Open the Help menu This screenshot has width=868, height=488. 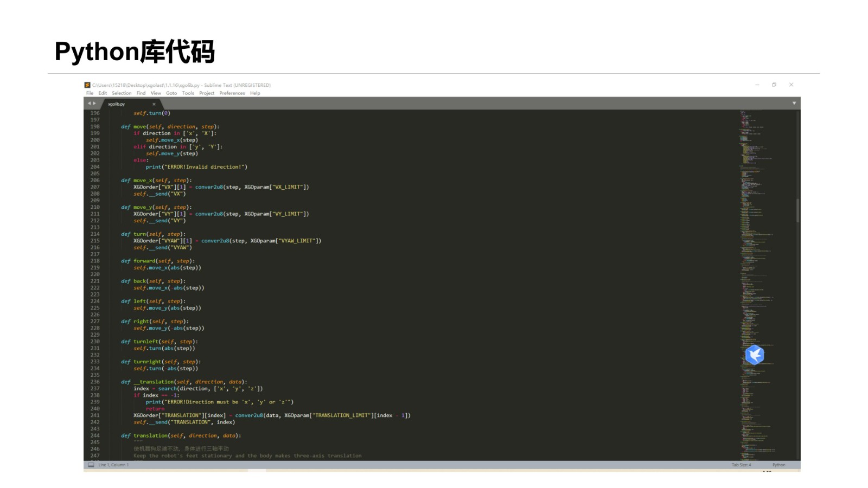(x=255, y=93)
